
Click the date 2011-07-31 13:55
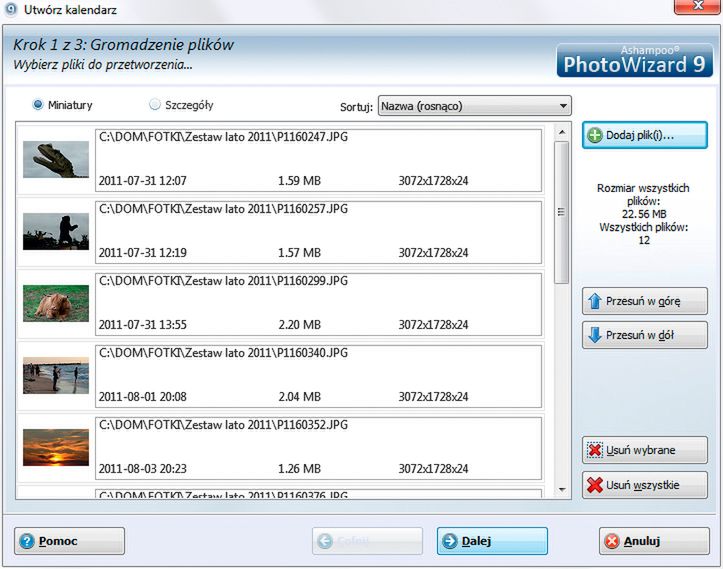pos(142,325)
